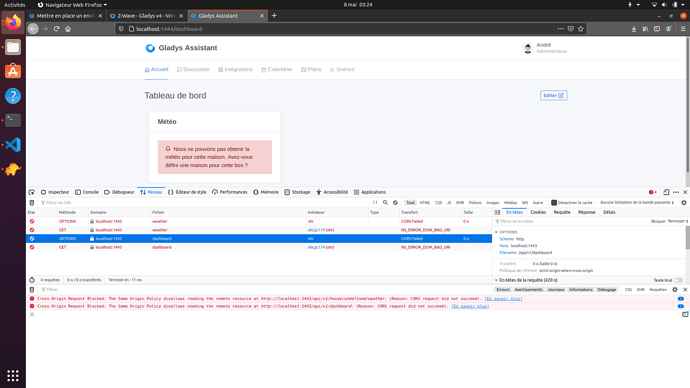Launch Visual Studio Code from the dock
The image size is (690, 388).
[13, 145]
